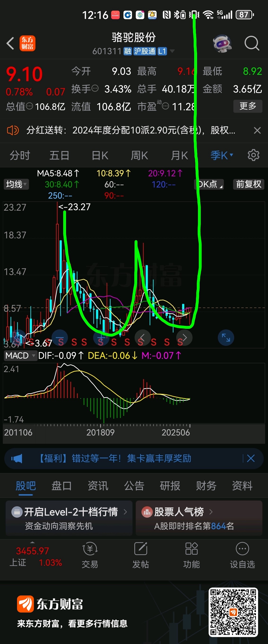Select the 研报 tab
This screenshot has height=644, width=268.
coord(170,486)
